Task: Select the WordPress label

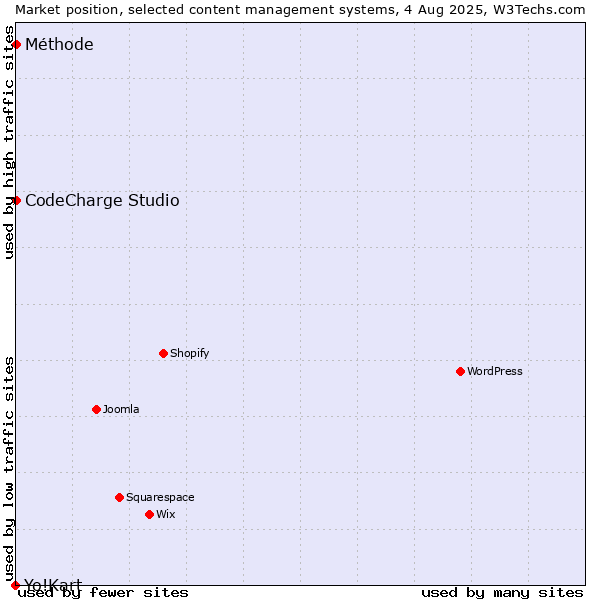Action: pos(495,371)
